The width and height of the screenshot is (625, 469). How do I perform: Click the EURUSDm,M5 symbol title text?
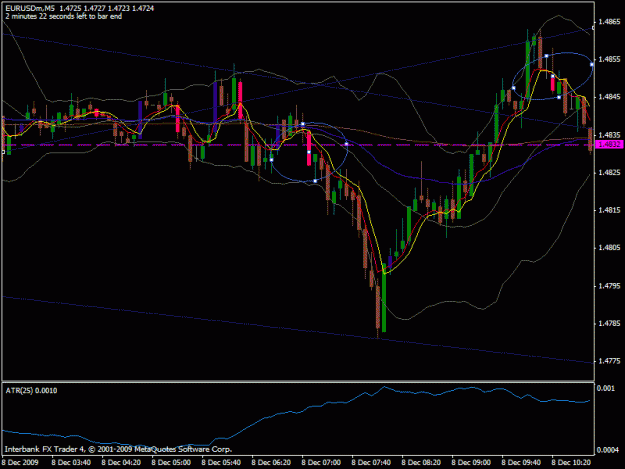coord(30,8)
